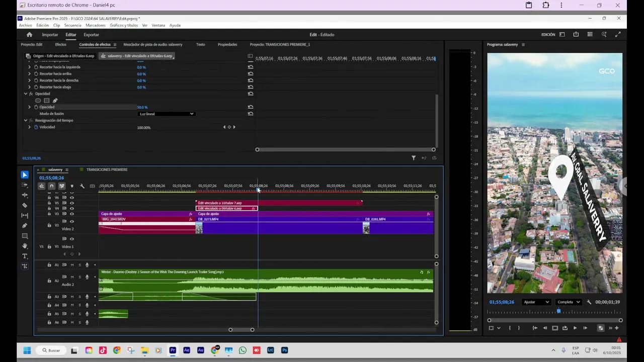Collapse the Opacidad effect group
The image size is (644, 362).
(26, 94)
